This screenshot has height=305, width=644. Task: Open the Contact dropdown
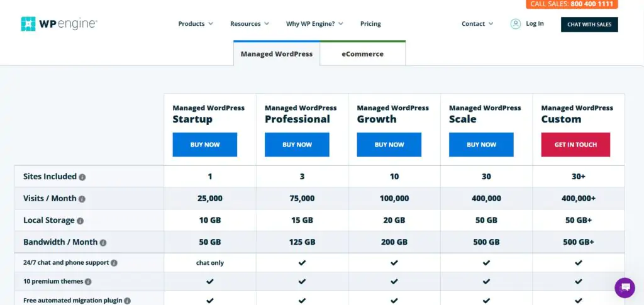coord(477,24)
